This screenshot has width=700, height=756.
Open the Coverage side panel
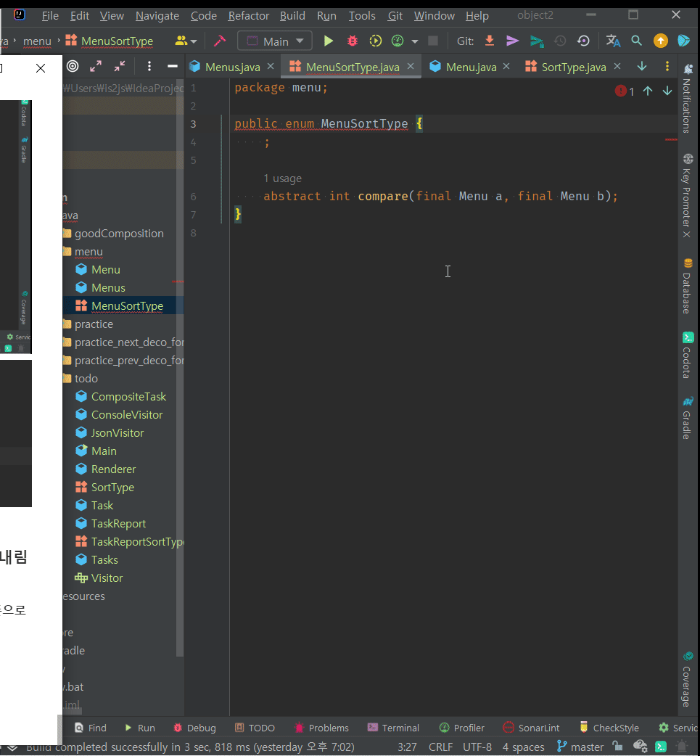point(688,679)
